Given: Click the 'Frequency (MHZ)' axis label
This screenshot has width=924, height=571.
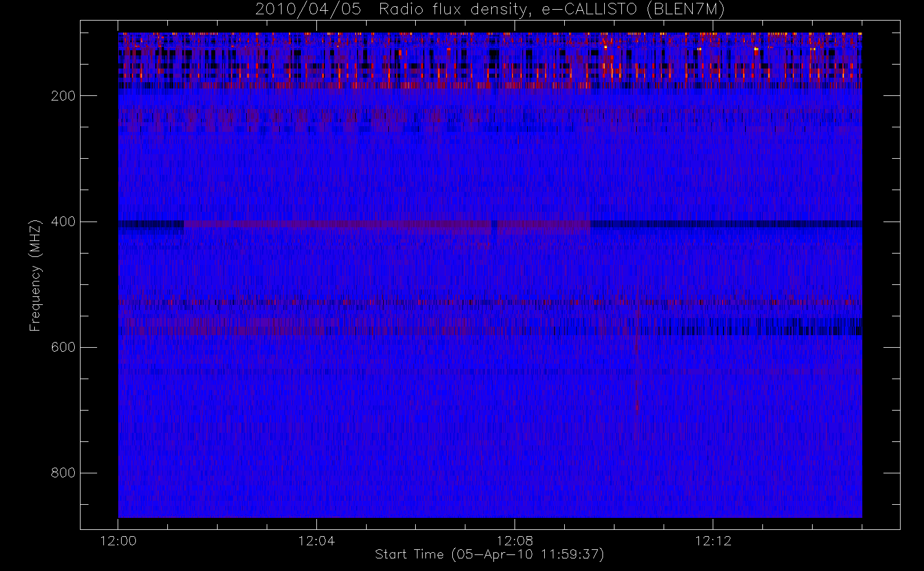Looking at the screenshot, I should coord(35,275).
